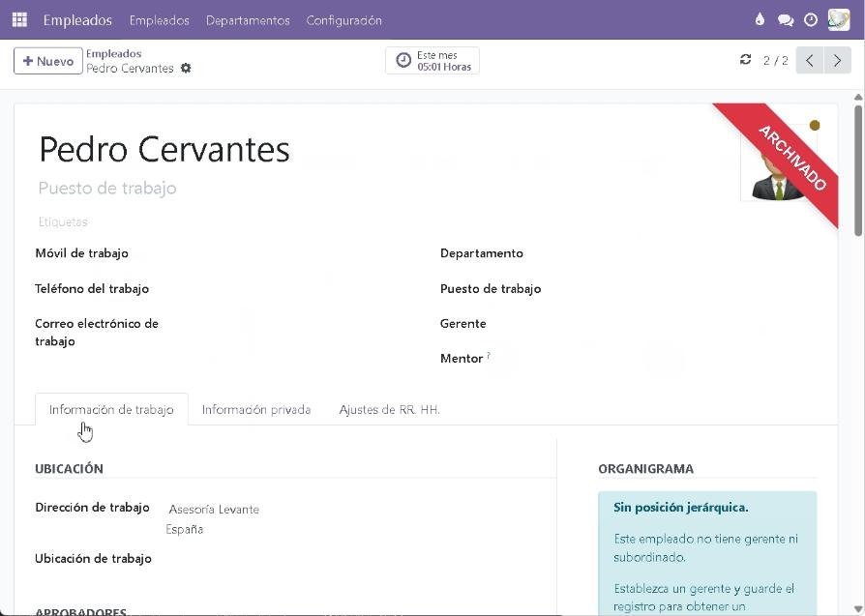Screen dimensions: 865x616
Task: Switch to the Información privada tab
Action: 255,410
